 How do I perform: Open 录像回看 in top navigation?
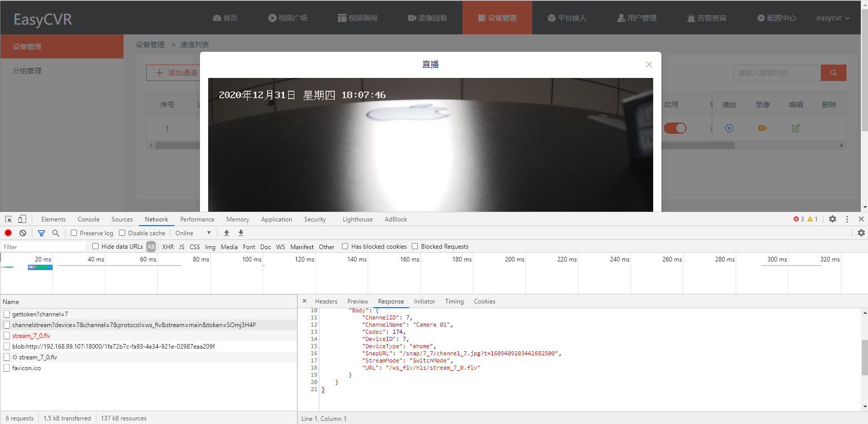coord(427,18)
